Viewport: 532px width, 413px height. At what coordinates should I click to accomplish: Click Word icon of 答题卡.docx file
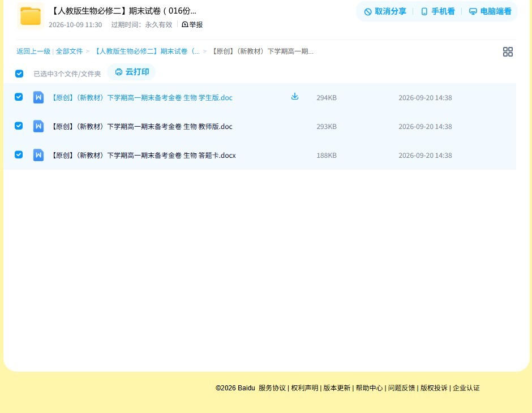pos(38,155)
